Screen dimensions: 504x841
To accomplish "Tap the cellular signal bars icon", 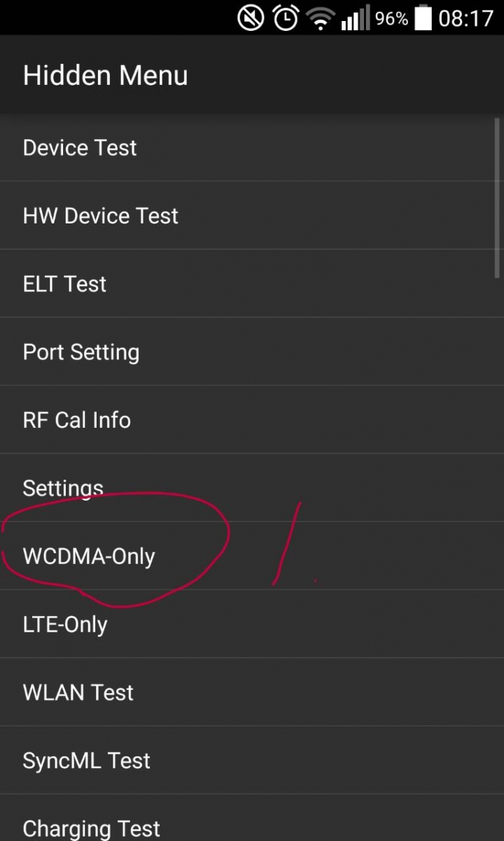I will (355, 18).
